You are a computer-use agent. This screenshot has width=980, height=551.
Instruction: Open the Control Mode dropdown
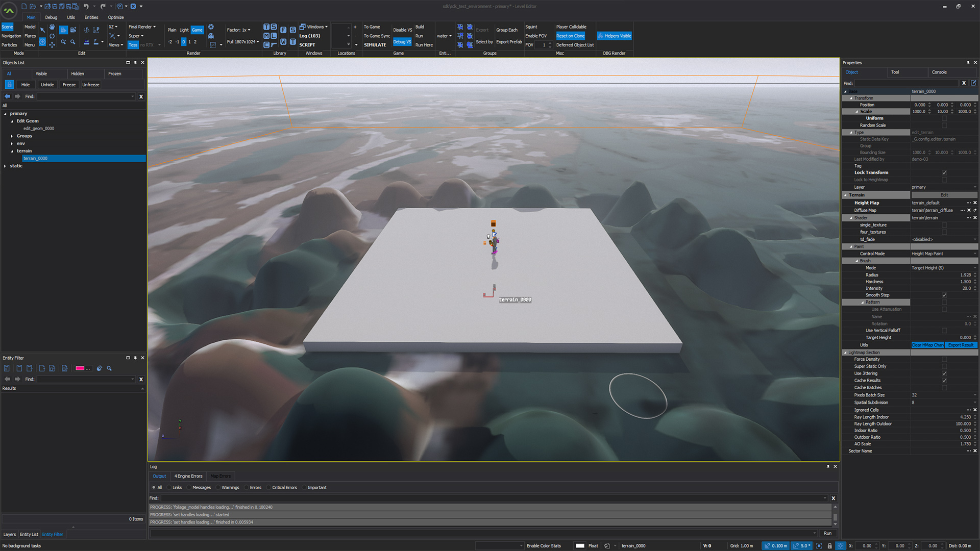(x=943, y=254)
